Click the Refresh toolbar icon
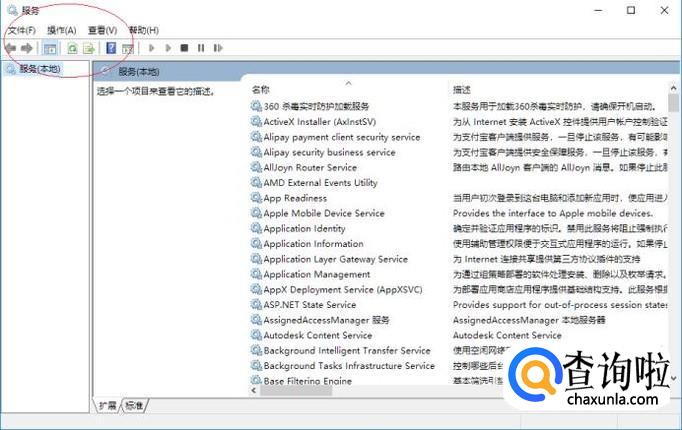682x430 pixels. 72,48
